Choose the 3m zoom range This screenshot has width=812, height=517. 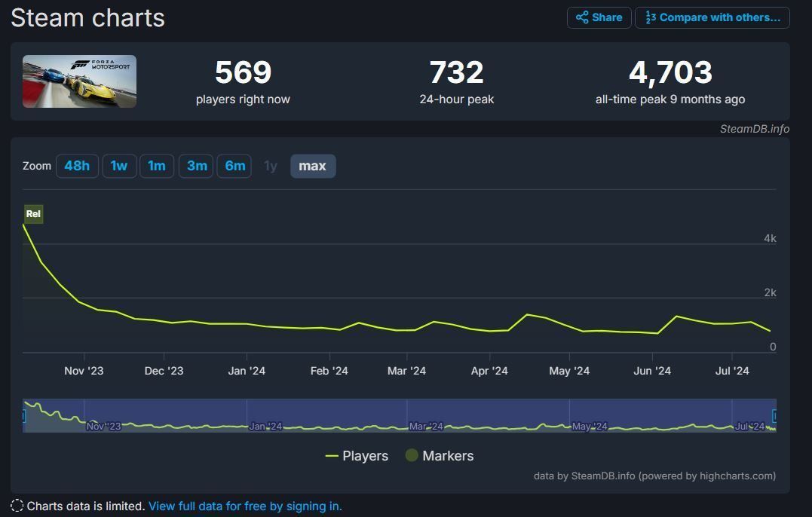pos(196,166)
